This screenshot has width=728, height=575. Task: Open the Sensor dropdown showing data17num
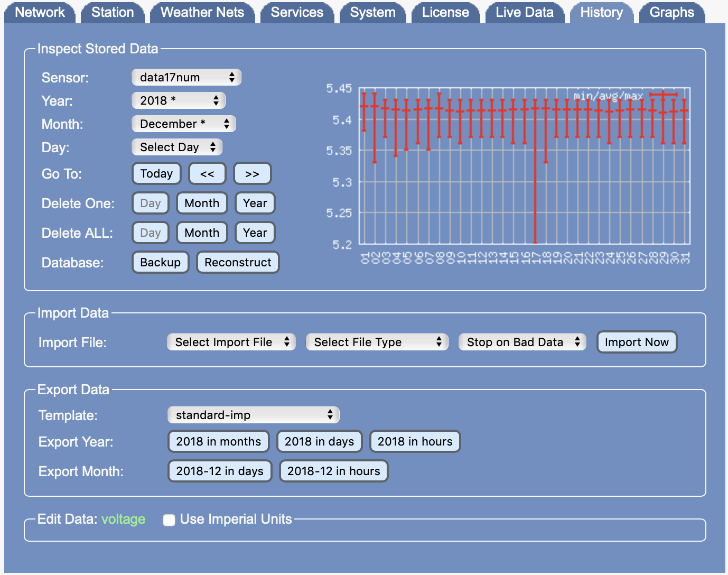coord(186,77)
